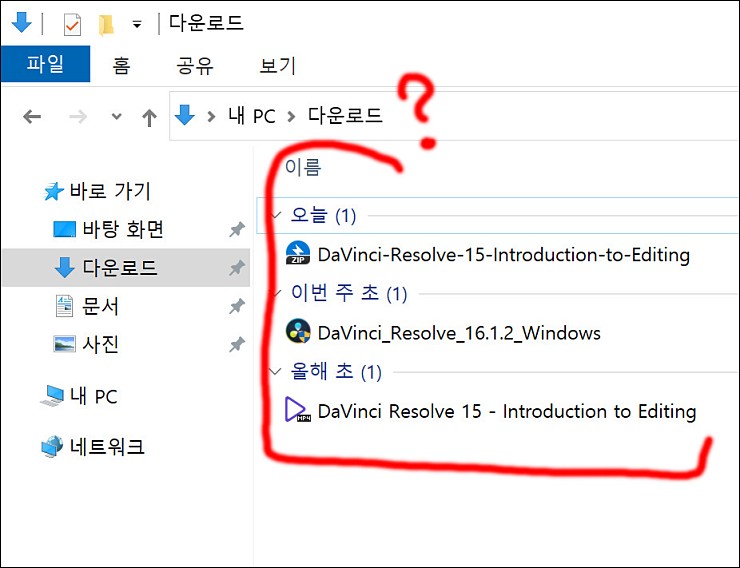Open the recent locations dropdown chevron
This screenshot has width=740, height=568.
click(x=117, y=116)
